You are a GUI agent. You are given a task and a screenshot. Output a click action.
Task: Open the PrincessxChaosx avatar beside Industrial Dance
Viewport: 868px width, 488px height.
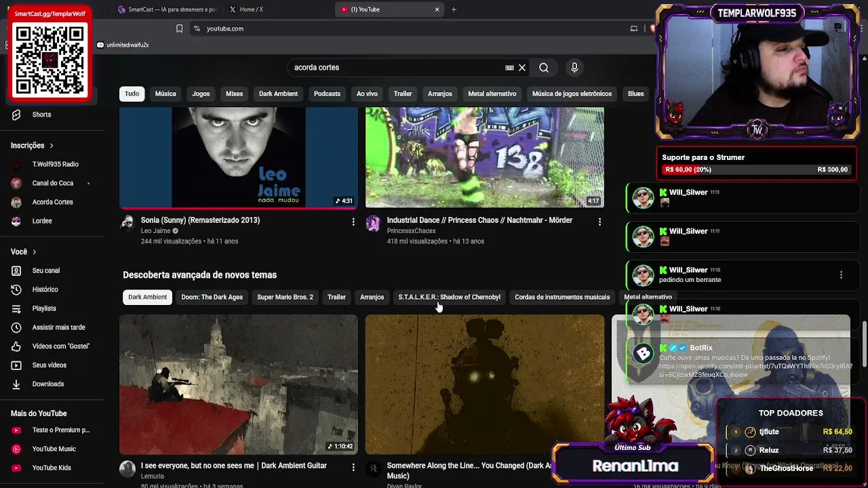373,224
